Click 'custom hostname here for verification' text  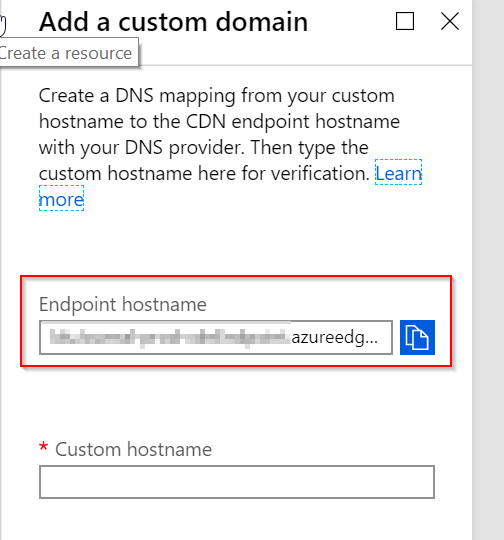[x=204, y=173]
